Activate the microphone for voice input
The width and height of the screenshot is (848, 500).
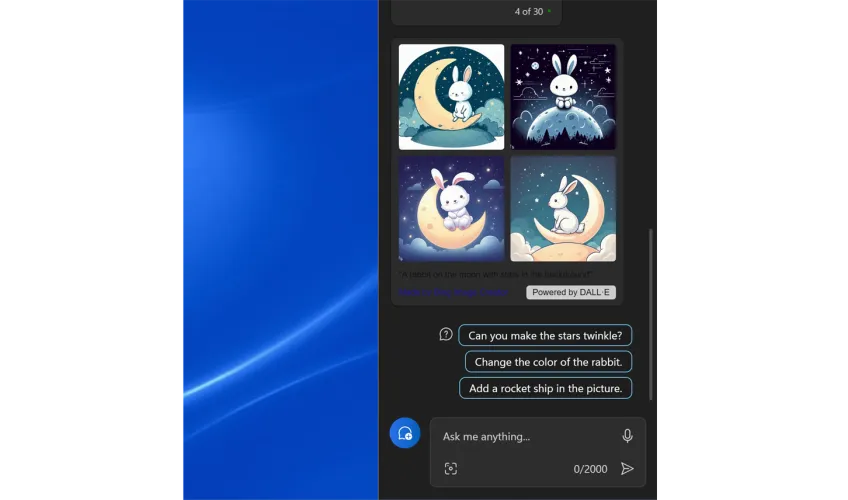627,436
